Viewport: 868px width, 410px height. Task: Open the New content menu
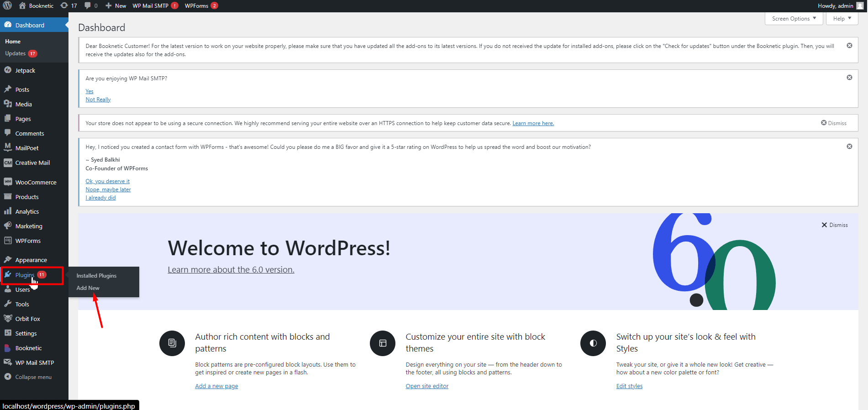[116, 5]
